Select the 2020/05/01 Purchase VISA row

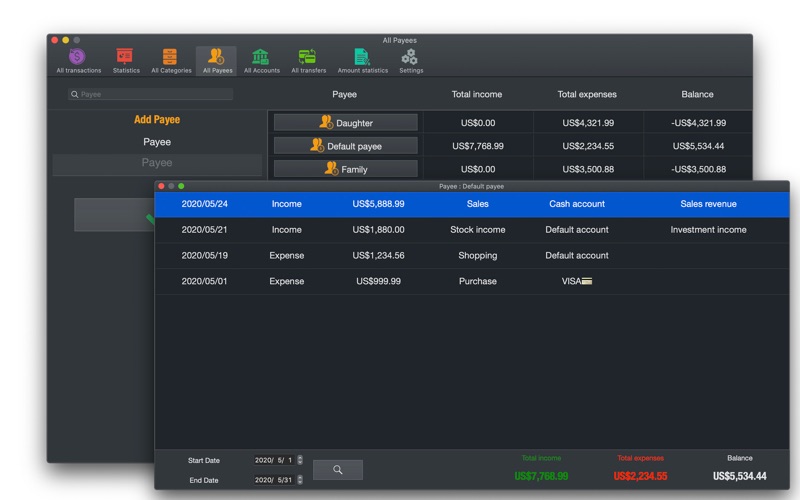click(472, 281)
